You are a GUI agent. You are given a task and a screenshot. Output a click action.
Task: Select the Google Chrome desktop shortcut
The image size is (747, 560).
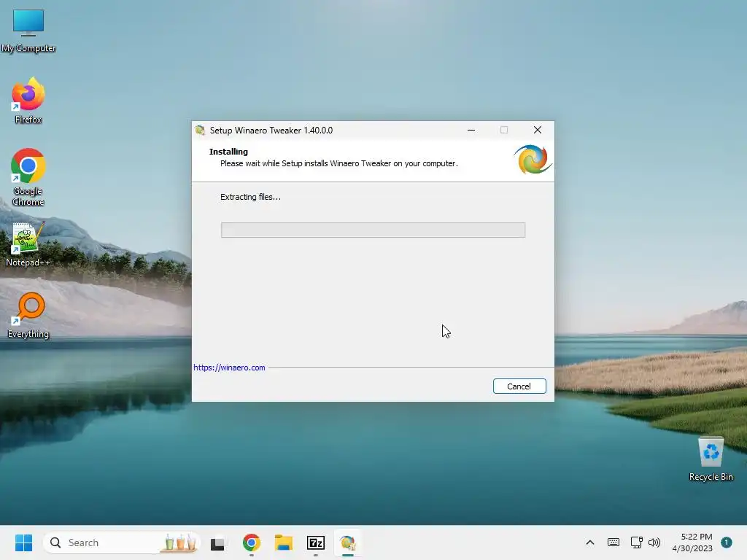point(28,177)
